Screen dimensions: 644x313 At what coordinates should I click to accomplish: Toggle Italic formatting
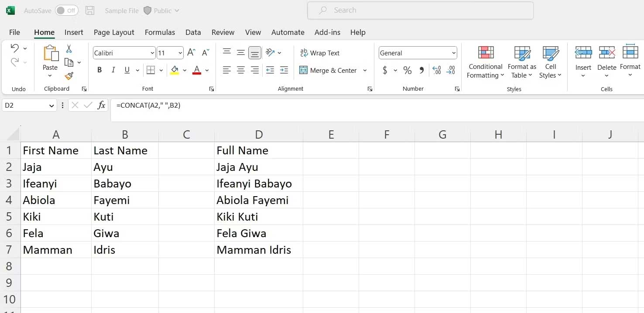[x=113, y=70]
